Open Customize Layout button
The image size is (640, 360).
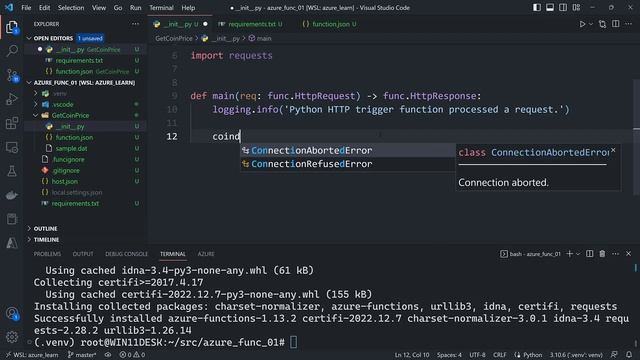[576, 7]
